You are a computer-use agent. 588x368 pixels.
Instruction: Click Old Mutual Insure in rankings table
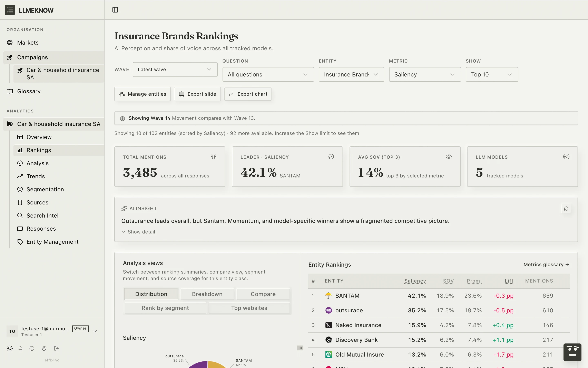[359, 355]
